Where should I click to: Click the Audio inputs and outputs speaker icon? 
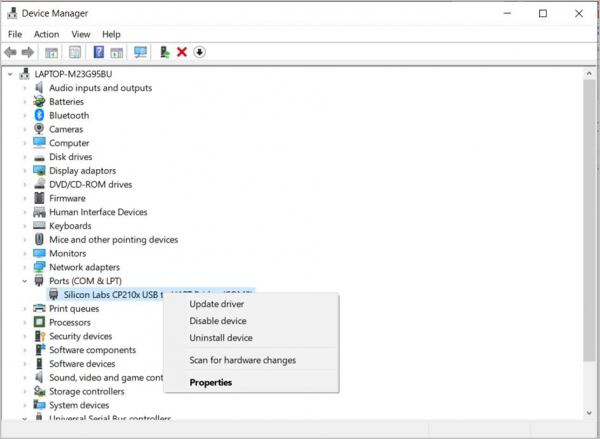tap(39, 88)
